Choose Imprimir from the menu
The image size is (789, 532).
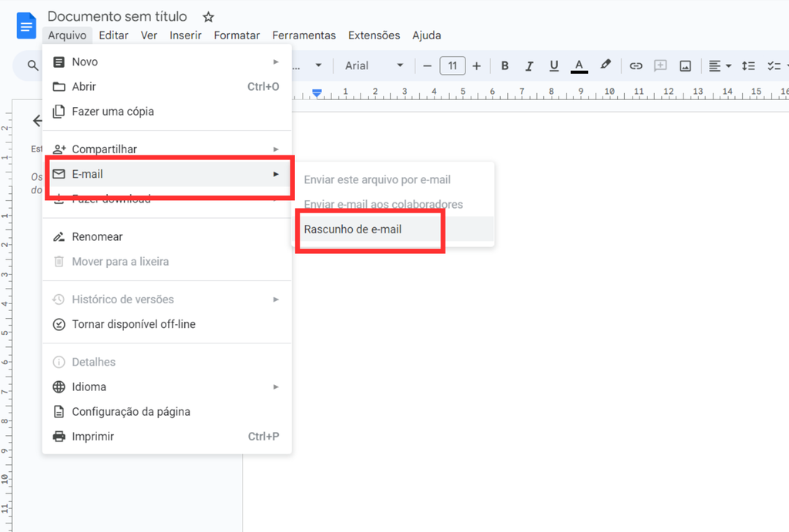coord(167,436)
